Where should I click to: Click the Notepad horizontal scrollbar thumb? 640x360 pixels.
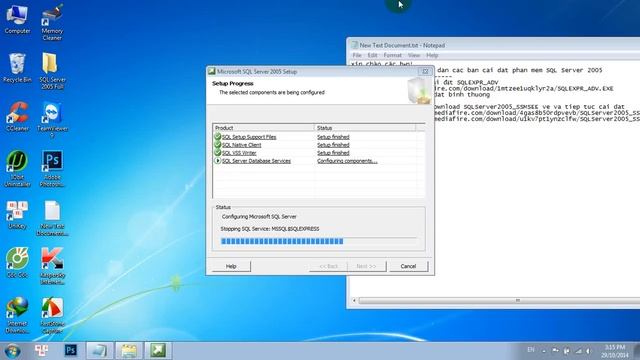coord(518,301)
